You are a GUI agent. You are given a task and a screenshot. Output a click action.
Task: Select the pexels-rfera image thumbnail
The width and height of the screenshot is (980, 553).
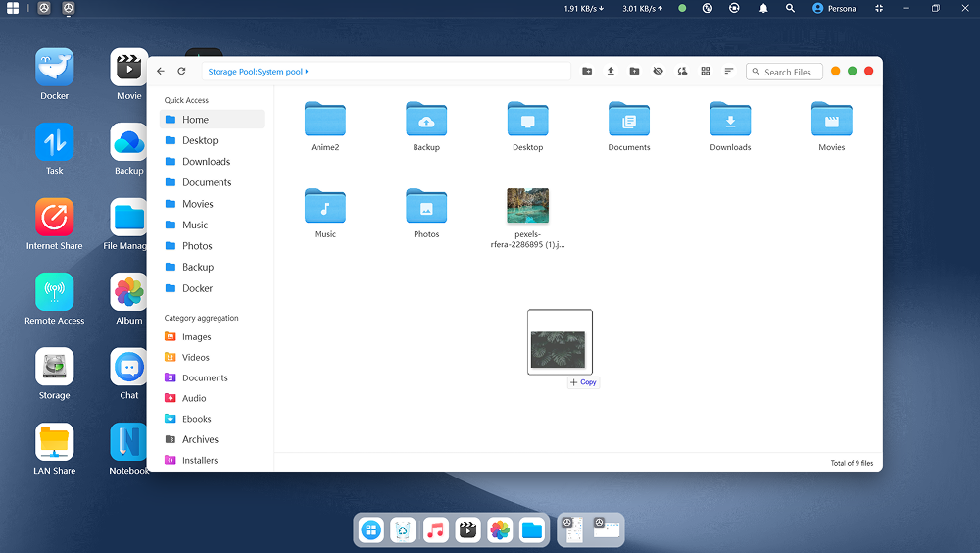(x=527, y=207)
